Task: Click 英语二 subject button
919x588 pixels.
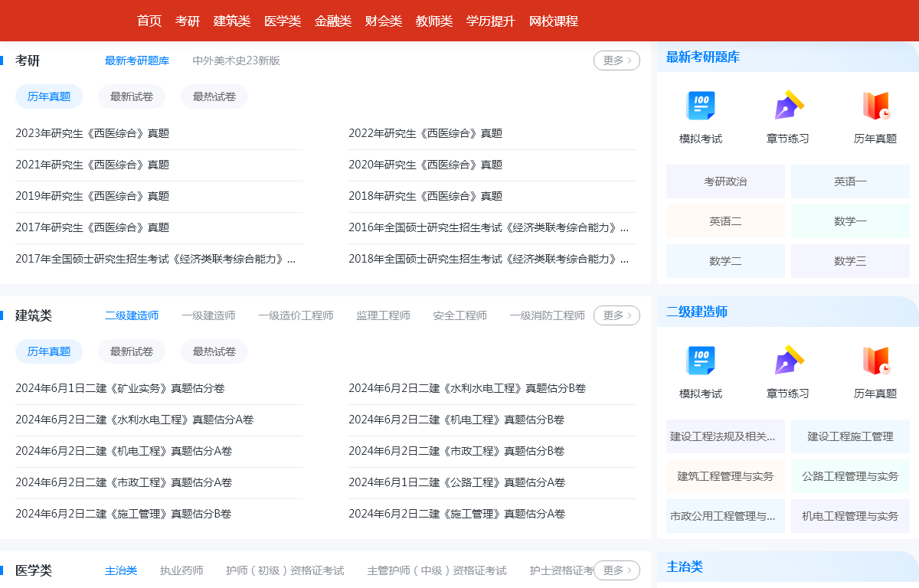Action: 725,221
